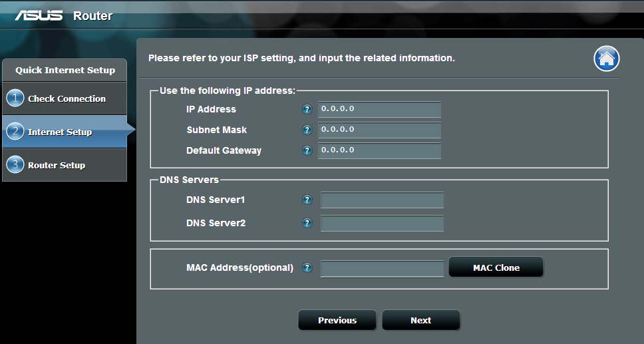
Task: Focus the MAC Address input field
Action: (382, 268)
